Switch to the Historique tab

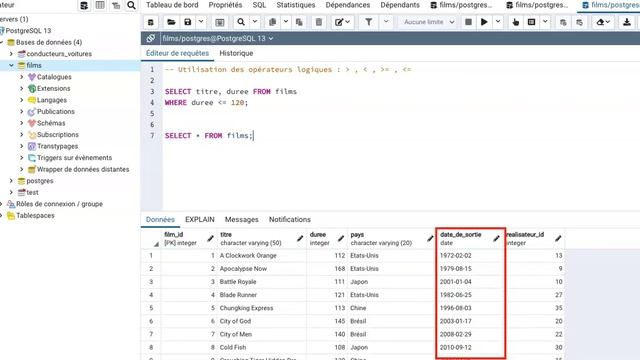point(236,53)
